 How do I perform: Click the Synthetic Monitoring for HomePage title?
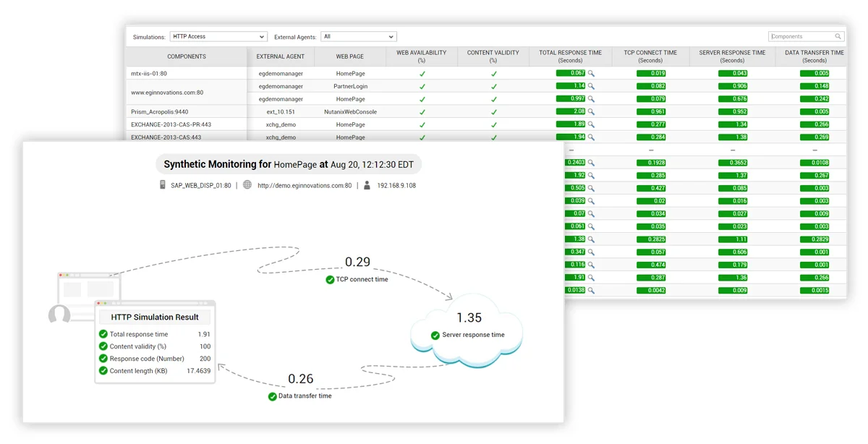(289, 164)
